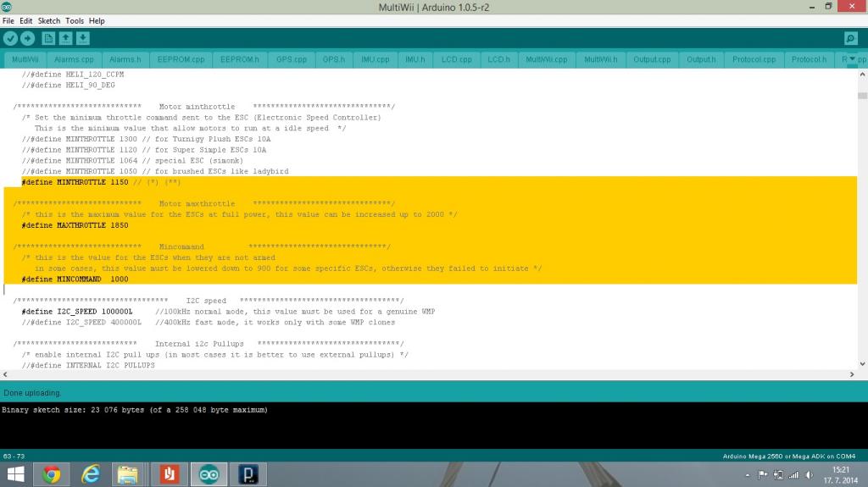The image size is (868, 487).
Task: Save the sketch with the down-arrow icon
Action: pos(82,38)
